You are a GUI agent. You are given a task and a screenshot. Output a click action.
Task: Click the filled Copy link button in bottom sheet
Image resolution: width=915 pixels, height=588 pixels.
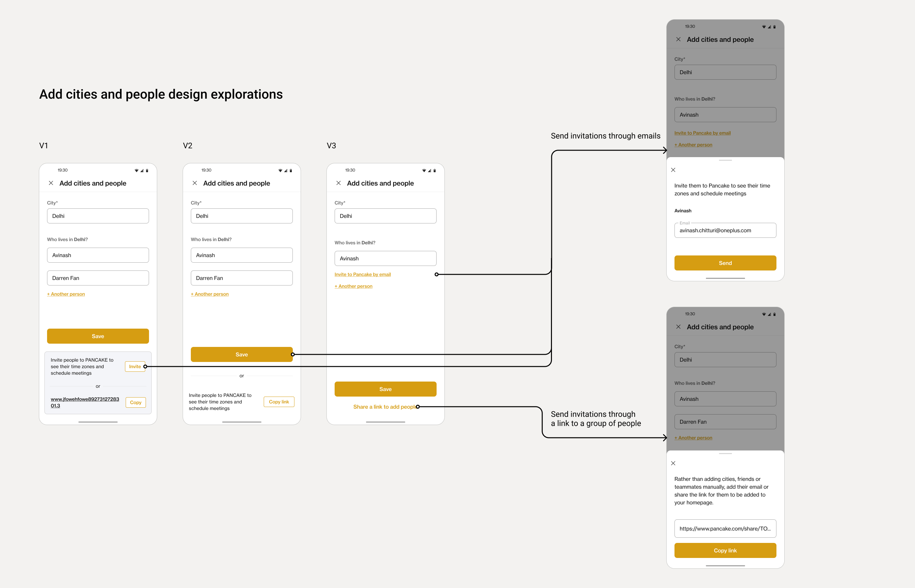coord(725,550)
